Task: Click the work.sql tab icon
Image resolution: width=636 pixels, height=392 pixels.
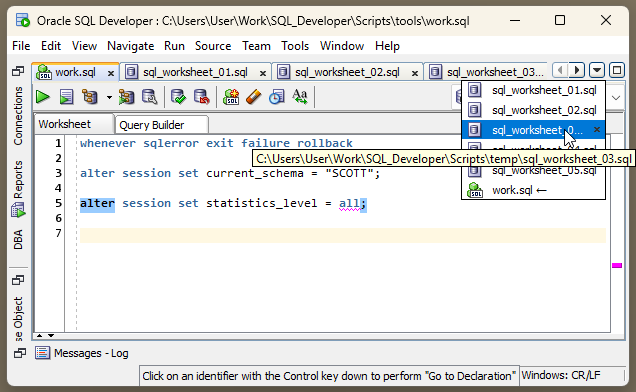Action: point(43,72)
